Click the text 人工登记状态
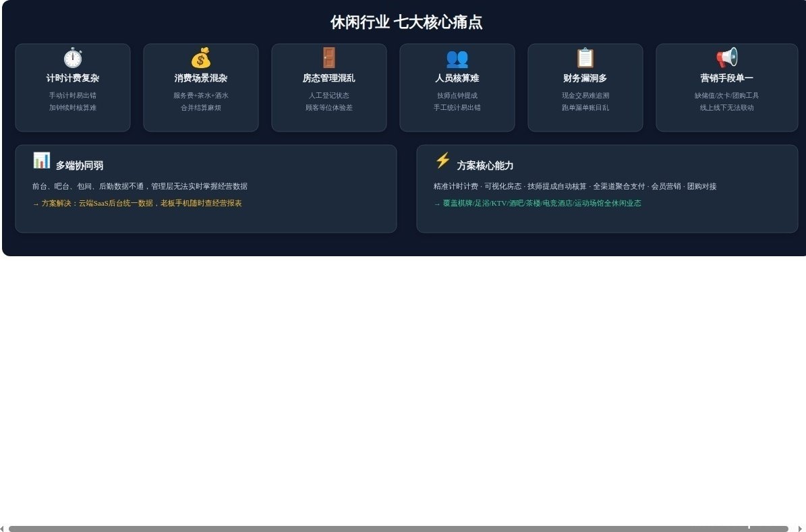Image resolution: width=806 pixels, height=532 pixels. (329, 96)
